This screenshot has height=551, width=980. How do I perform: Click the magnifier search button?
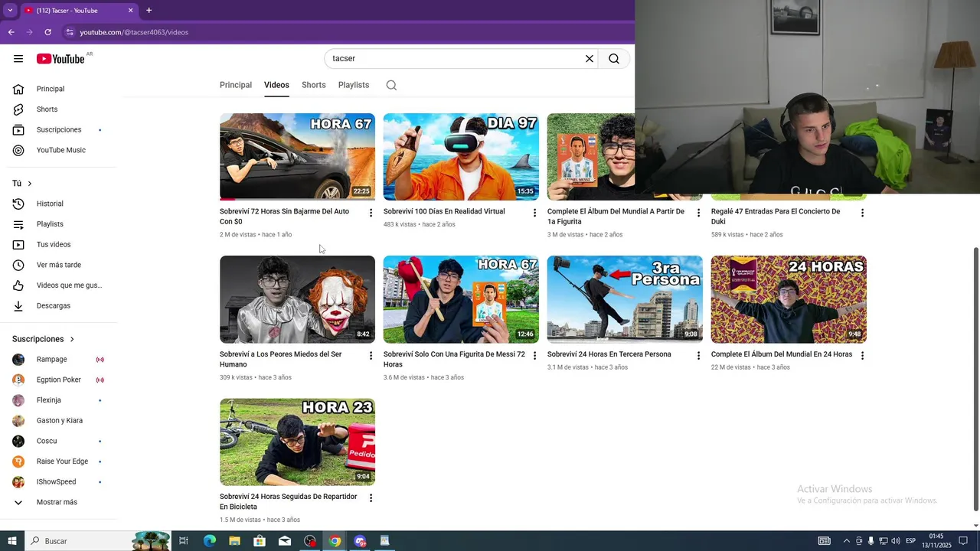pyautogui.click(x=614, y=59)
